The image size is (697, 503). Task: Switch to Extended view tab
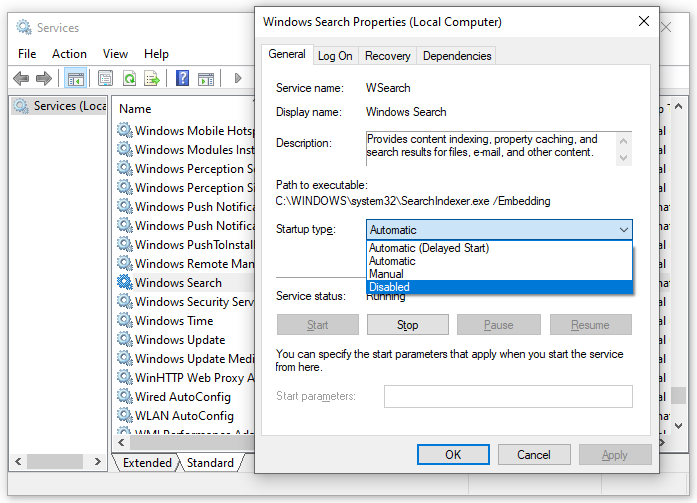[x=147, y=463]
